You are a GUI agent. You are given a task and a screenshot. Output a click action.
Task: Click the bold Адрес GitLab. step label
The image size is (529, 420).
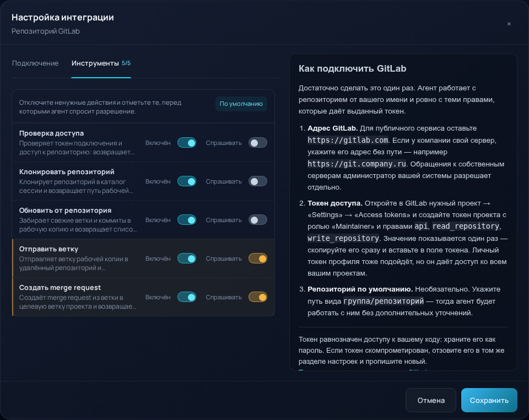(x=333, y=128)
